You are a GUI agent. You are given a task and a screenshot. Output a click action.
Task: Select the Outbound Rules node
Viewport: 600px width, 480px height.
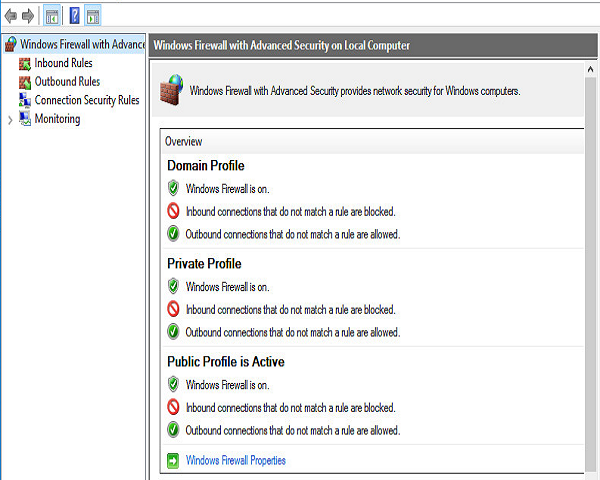click(59, 82)
